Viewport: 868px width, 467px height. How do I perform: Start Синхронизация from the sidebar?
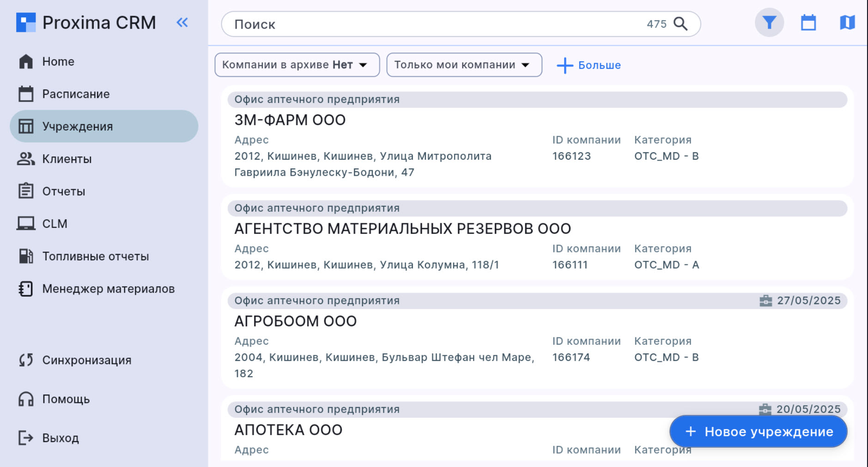(87, 360)
